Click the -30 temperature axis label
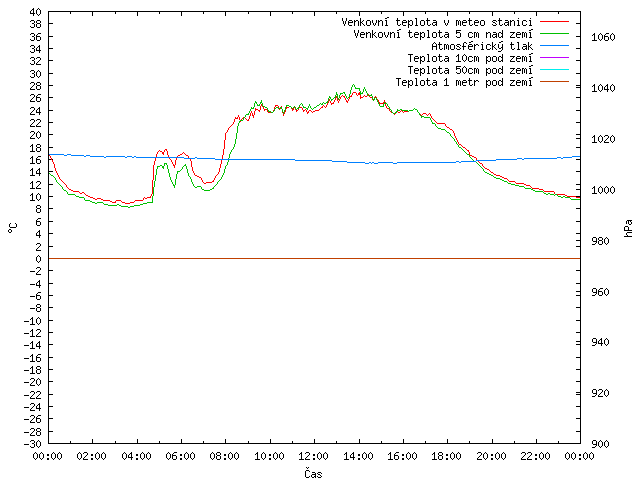Viewport: 640px width, 480px height. 33,444
